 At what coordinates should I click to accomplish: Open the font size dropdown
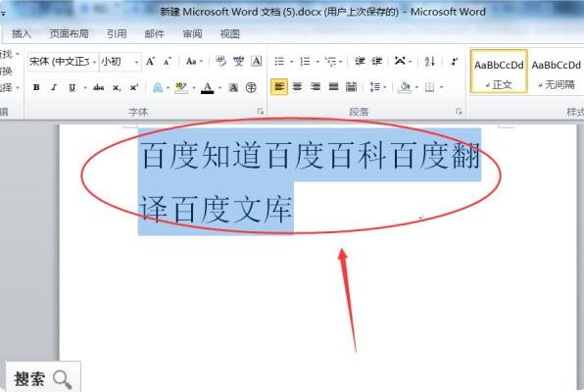coord(136,62)
